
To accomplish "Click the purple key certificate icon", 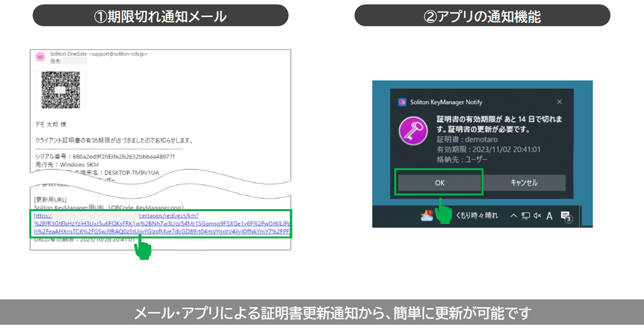I will point(414,131).
